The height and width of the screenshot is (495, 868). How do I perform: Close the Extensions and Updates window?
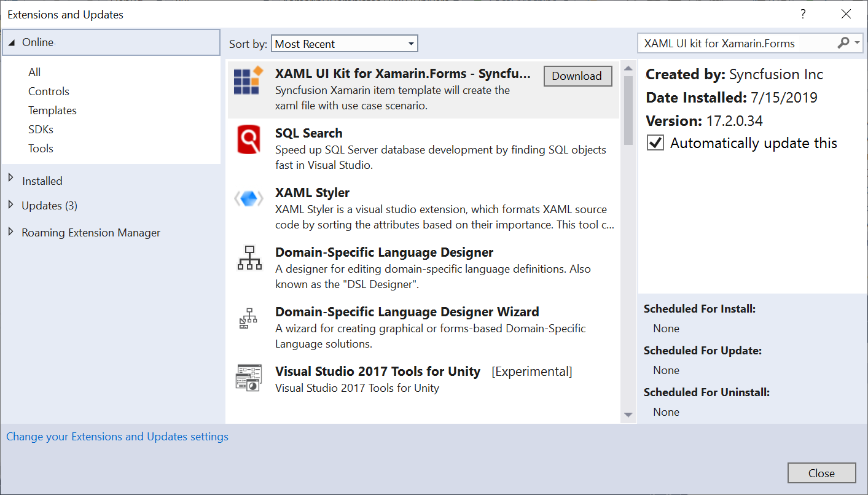[x=846, y=14]
